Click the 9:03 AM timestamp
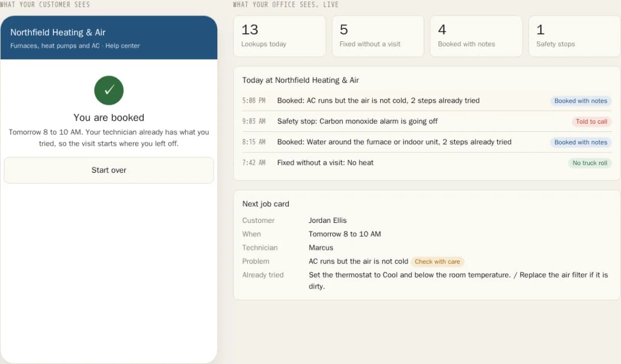Screen dimensions: 621x364 pos(254,122)
